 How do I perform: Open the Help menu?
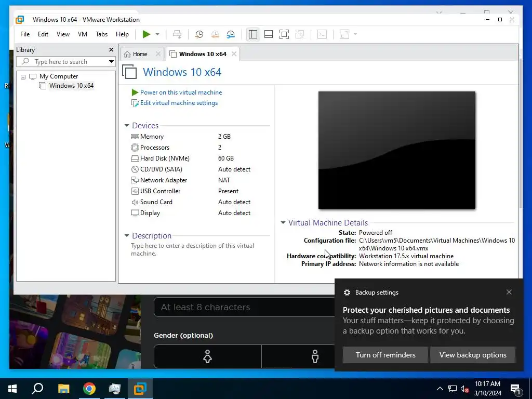pyautogui.click(x=122, y=34)
